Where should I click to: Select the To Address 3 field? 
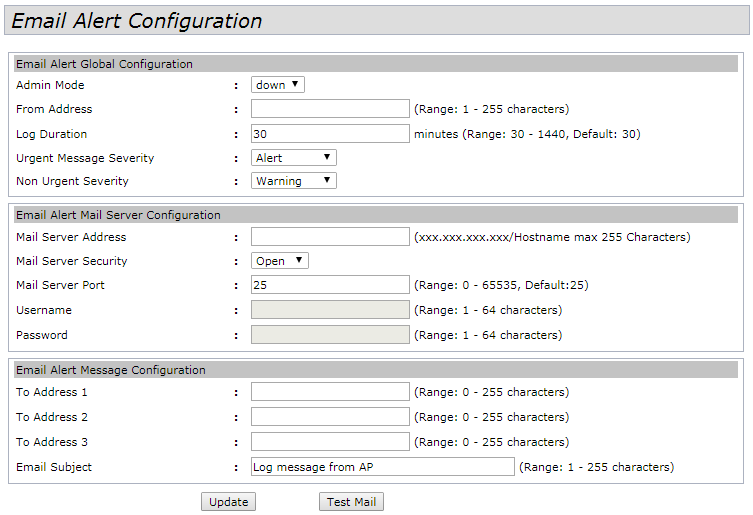(330, 441)
